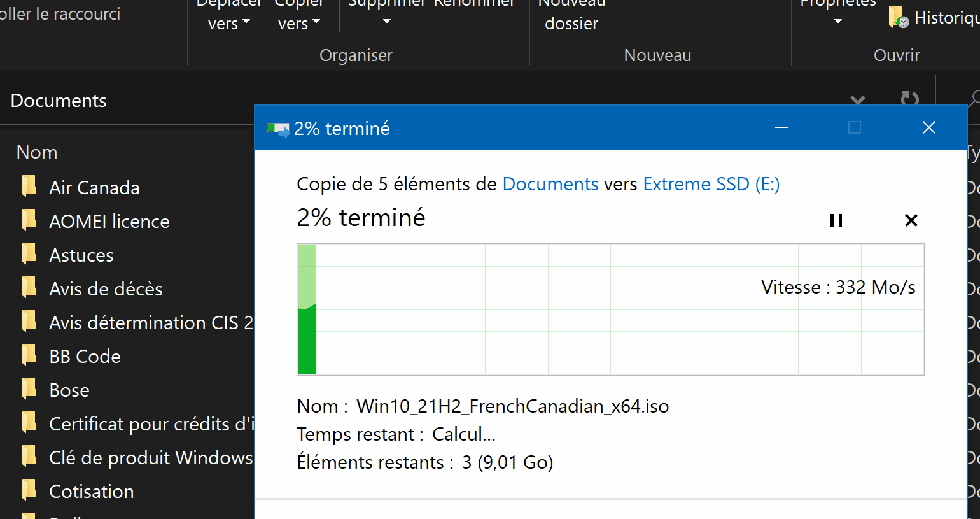The height and width of the screenshot is (519, 980).
Task: Expand the address bar history chevron
Action: click(x=858, y=100)
